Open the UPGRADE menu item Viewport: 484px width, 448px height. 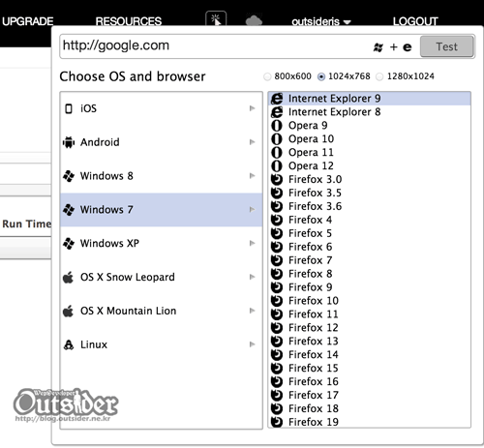[x=28, y=21]
